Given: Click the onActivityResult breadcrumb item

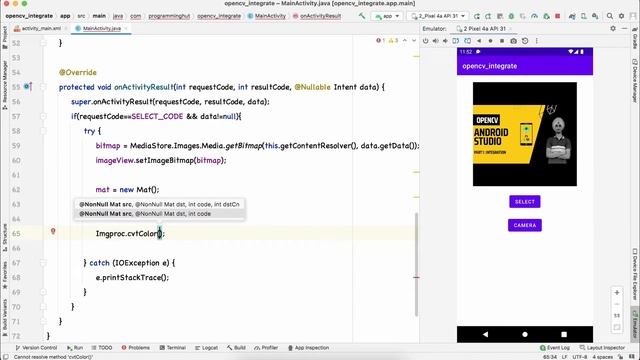Looking at the screenshot, I should [x=317, y=16].
